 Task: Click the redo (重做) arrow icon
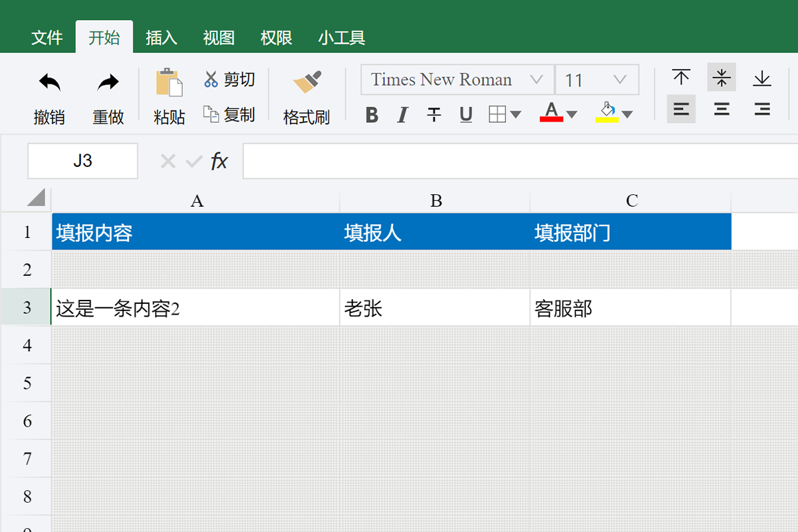(108, 83)
